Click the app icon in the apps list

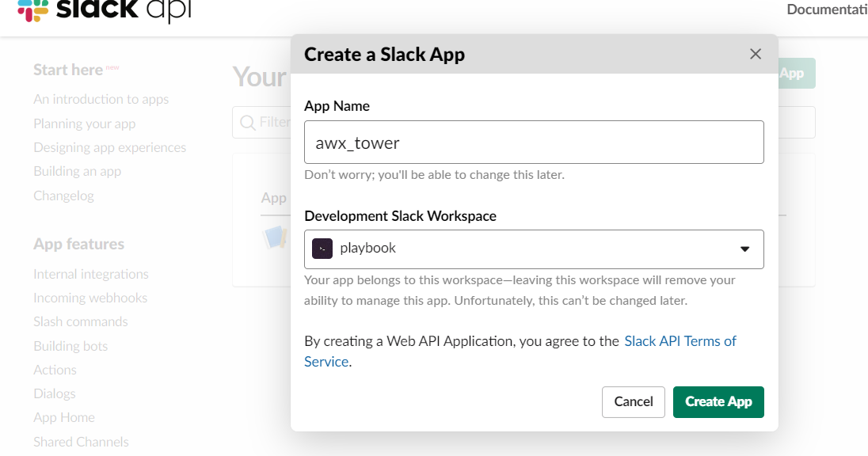click(x=275, y=237)
